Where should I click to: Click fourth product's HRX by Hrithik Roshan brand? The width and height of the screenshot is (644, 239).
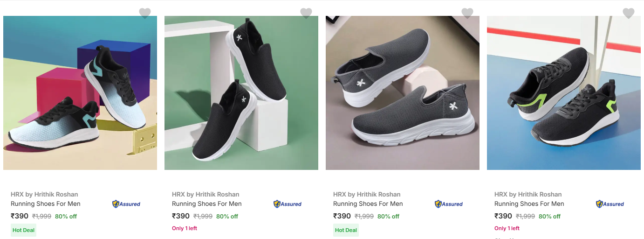(x=528, y=194)
